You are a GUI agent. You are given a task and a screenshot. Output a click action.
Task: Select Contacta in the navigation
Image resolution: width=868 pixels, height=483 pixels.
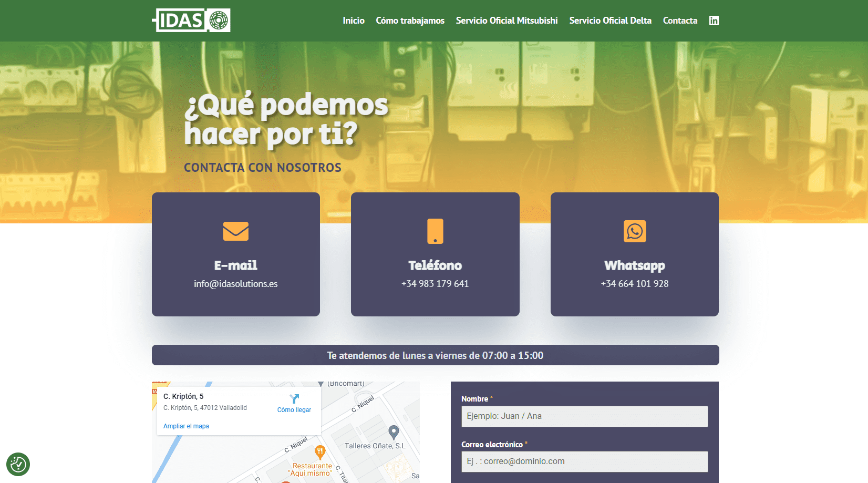pos(680,20)
